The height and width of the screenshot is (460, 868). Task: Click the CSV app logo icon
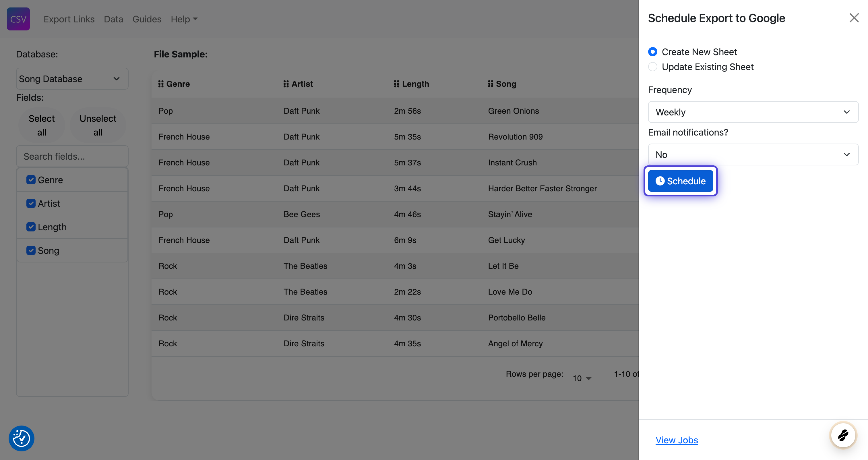click(18, 19)
